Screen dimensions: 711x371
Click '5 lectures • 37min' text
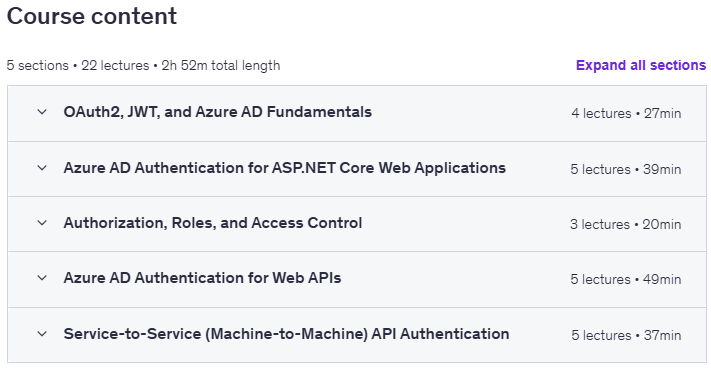coord(626,336)
